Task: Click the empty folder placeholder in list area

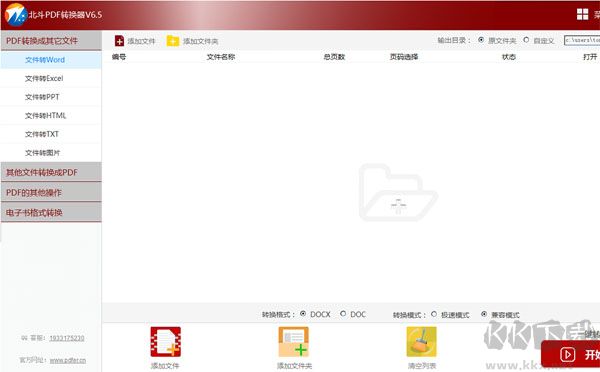Action: (x=398, y=193)
